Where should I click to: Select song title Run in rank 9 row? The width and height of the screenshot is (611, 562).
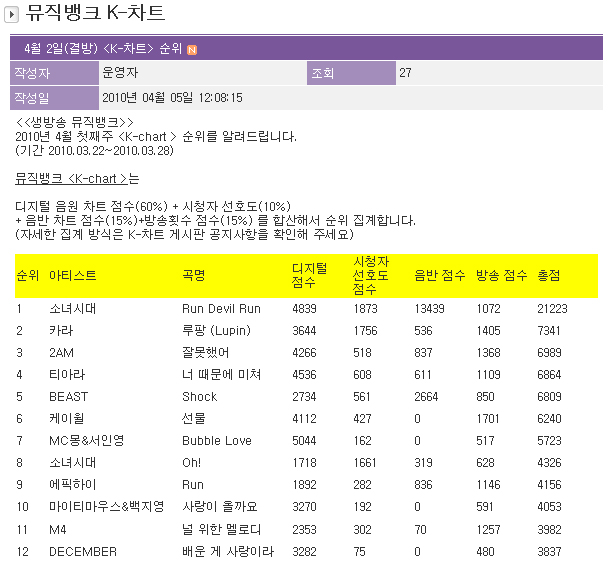click(x=193, y=485)
